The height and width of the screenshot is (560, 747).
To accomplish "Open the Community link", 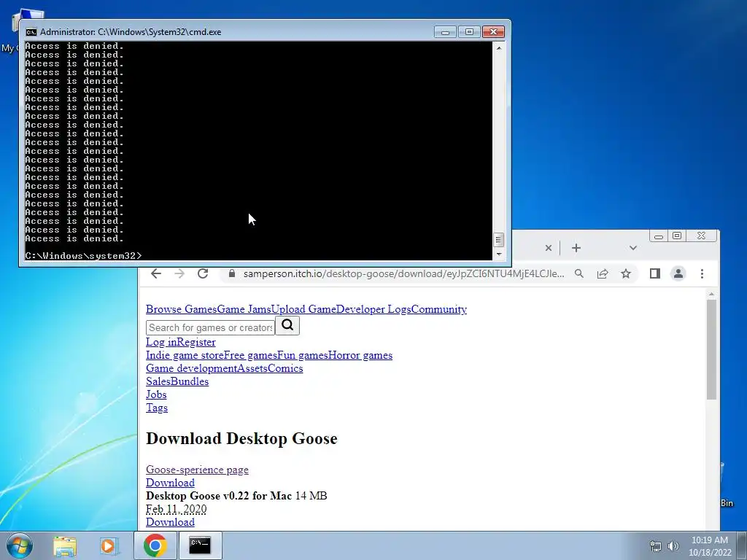I will [438, 309].
